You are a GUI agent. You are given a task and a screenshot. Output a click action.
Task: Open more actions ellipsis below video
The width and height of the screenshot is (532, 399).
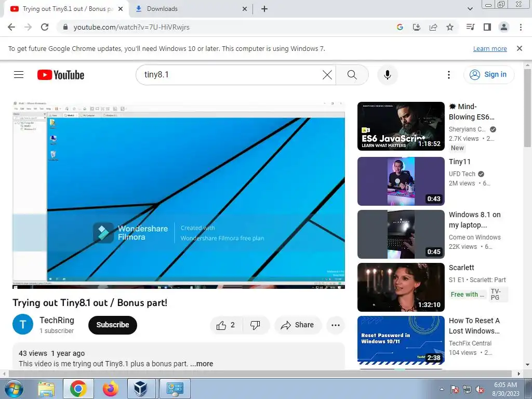[x=336, y=325]
